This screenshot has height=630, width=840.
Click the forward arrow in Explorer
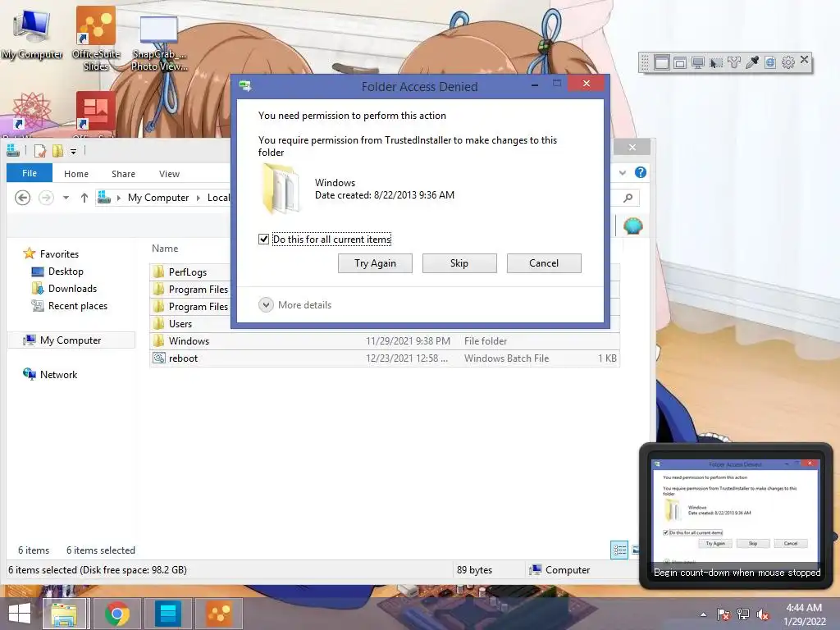(x=46, y=198)
